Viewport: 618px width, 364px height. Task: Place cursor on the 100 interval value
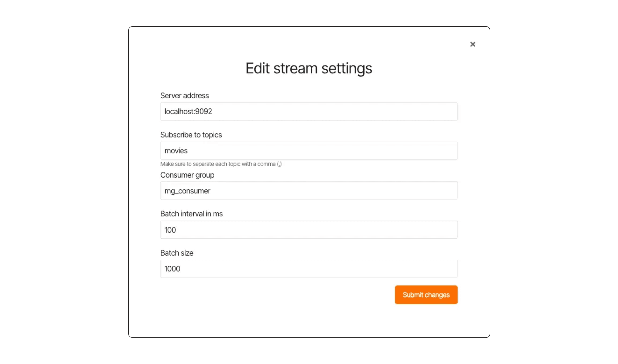[170, 230]
